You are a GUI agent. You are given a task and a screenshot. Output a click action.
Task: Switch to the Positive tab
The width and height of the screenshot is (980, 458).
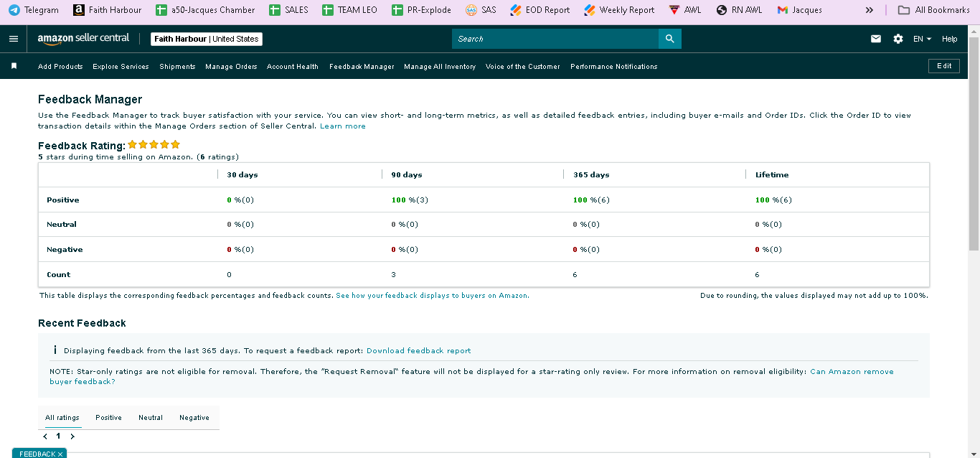109,418
